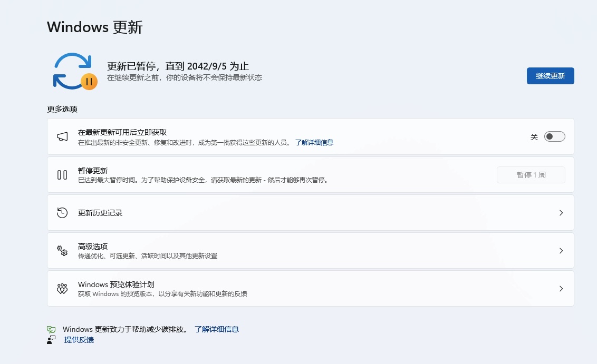The height and width of the screenshot is (364, 597).
Task: Click the 在继续更新之前 subtitle text
Action: click(x=184, y=77)
